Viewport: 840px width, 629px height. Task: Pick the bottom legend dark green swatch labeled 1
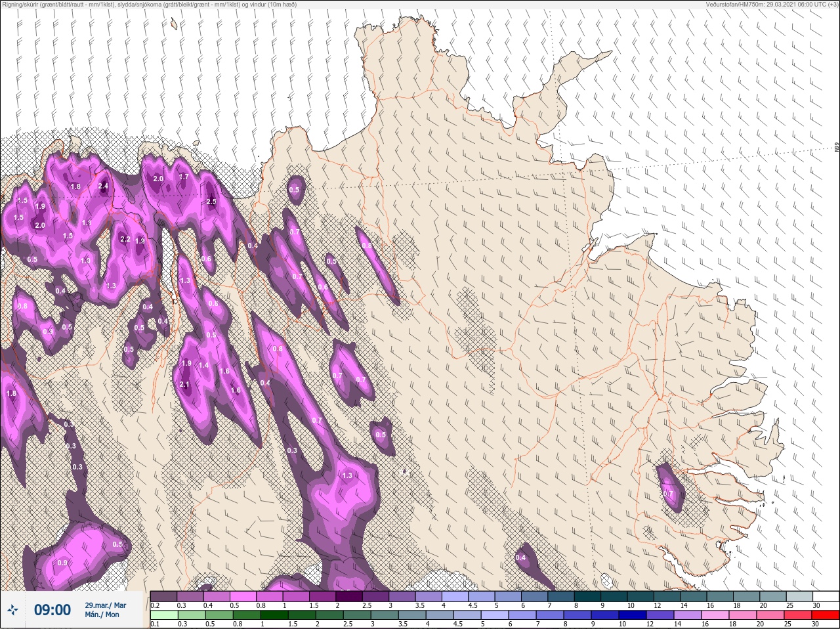point(274,615)
